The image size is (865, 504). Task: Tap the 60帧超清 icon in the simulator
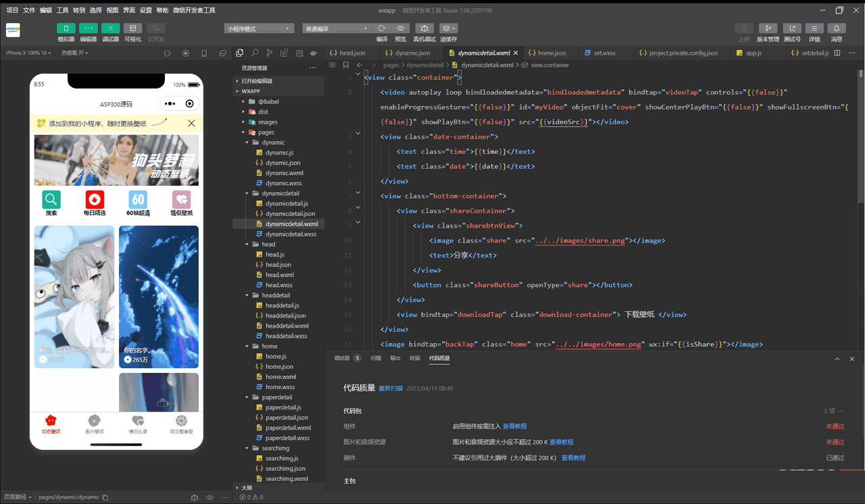[x=138, y=200]
